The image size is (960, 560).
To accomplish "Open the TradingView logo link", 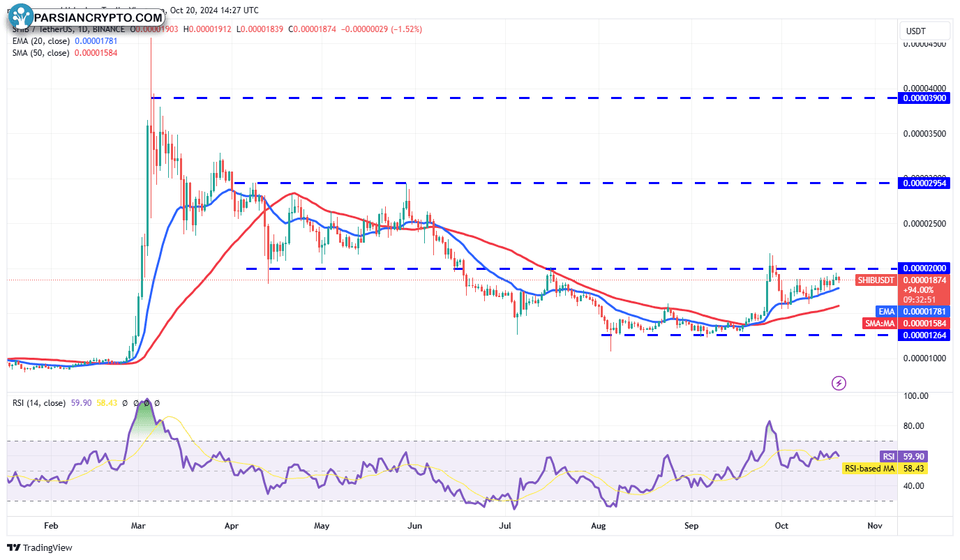I will tap(40, 547).
